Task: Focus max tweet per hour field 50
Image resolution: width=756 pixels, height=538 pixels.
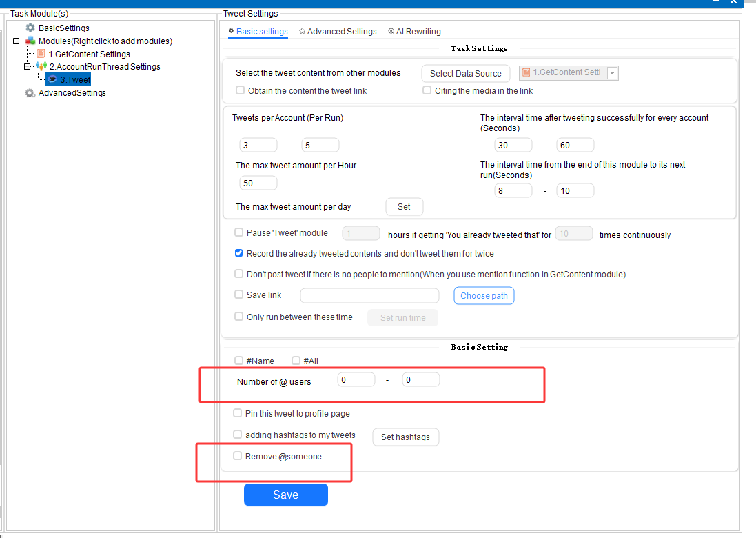Action: tap(258, 183)
